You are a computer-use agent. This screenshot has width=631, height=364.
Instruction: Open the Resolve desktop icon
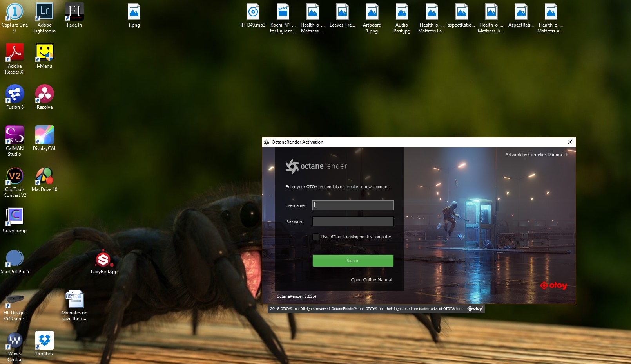[45, 97]
